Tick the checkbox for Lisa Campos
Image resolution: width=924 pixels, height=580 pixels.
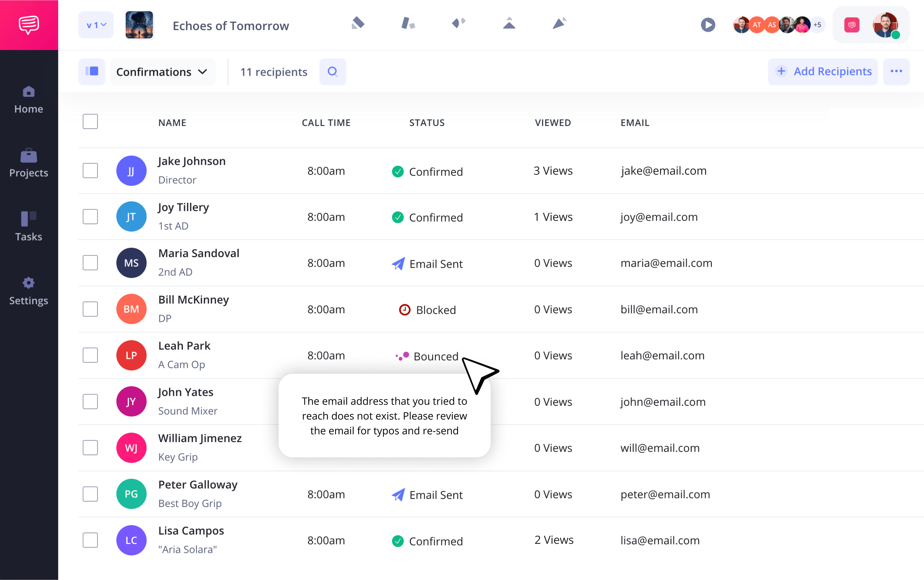click(x=90, y=540)
